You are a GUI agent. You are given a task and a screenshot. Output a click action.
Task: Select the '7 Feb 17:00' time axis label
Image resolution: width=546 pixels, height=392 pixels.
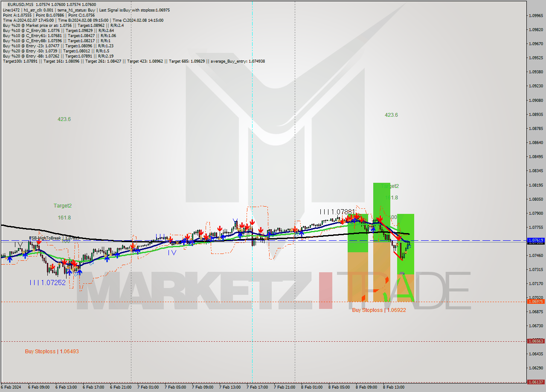(x=257, y=387)
